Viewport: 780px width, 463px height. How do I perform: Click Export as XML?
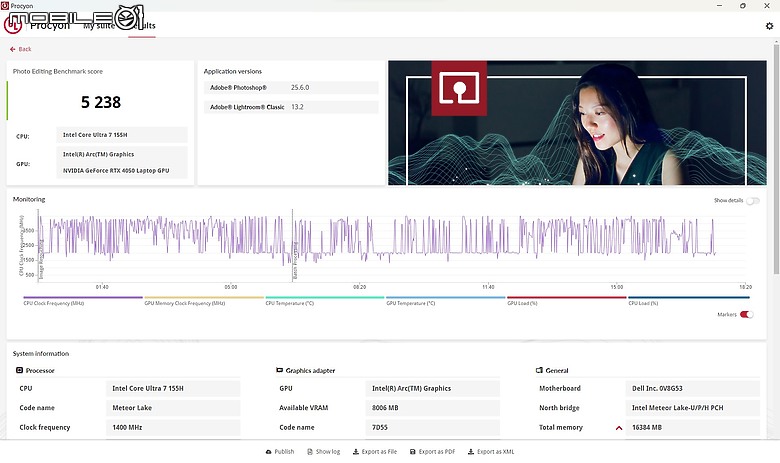[491, 452]
